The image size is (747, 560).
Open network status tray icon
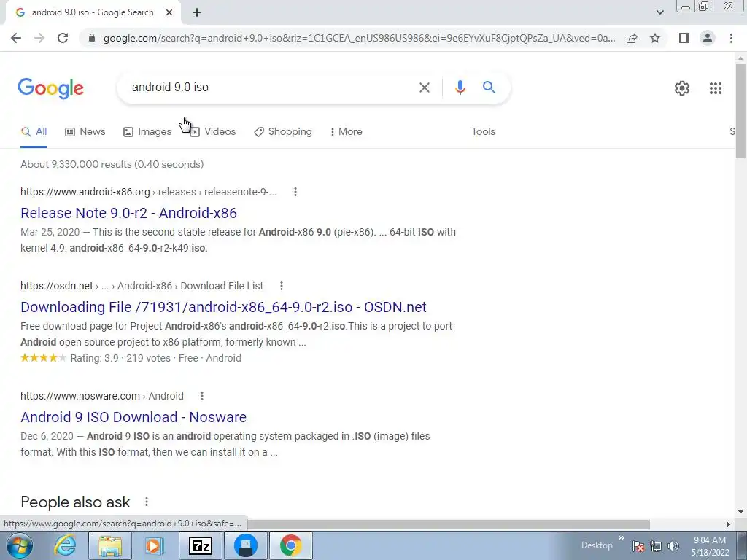656,546
